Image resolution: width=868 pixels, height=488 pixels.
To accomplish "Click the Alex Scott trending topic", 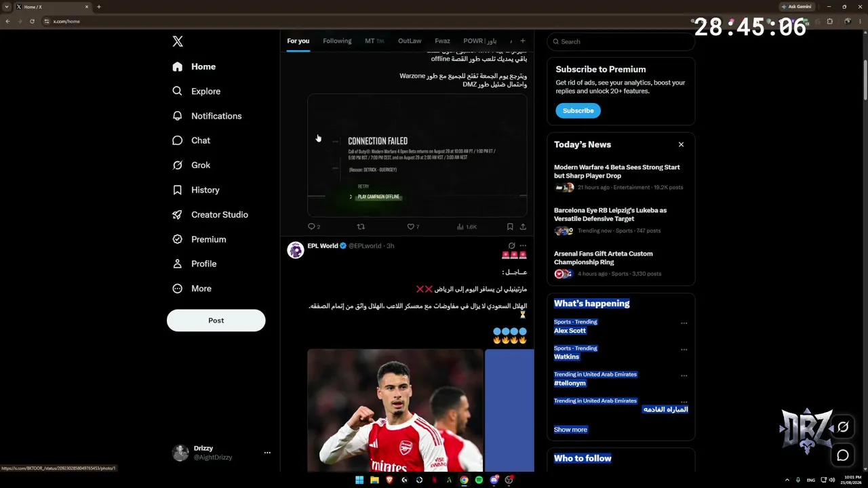I will coord(570,331).
